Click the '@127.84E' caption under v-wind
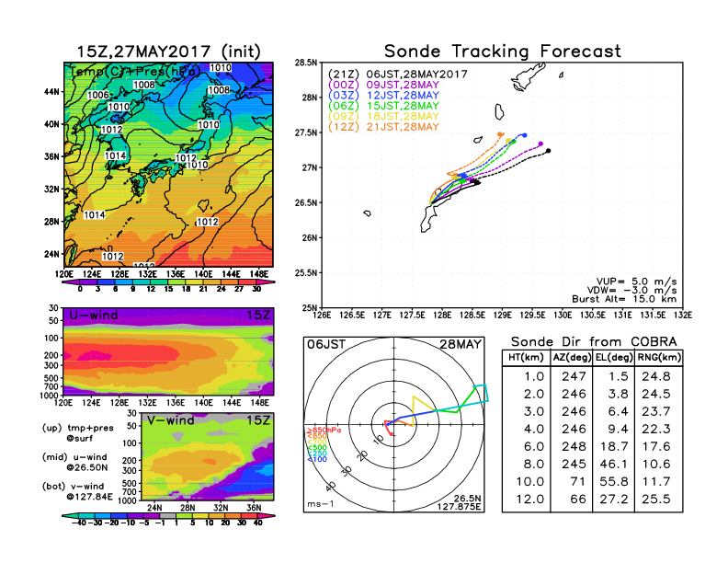The height and width of the screenshot is (563, 728). coord(89,497)
